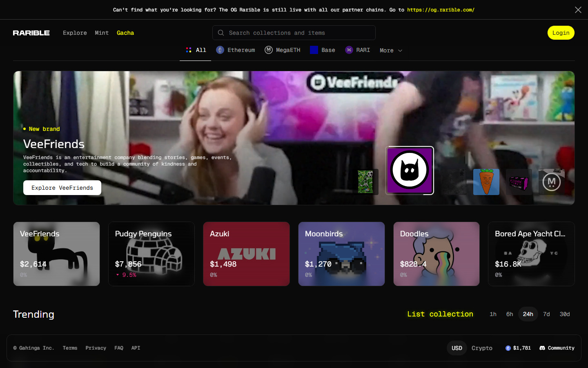Switch price display to Crypto
Image resolution: width=588 pixels, height=368 pixels.
(x=482, y=348)
